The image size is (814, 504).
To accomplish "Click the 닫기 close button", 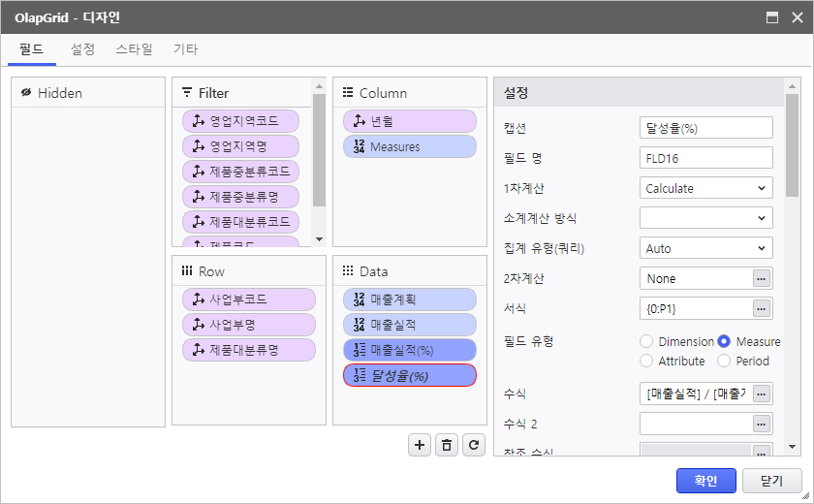I will (x=771, y=480).
